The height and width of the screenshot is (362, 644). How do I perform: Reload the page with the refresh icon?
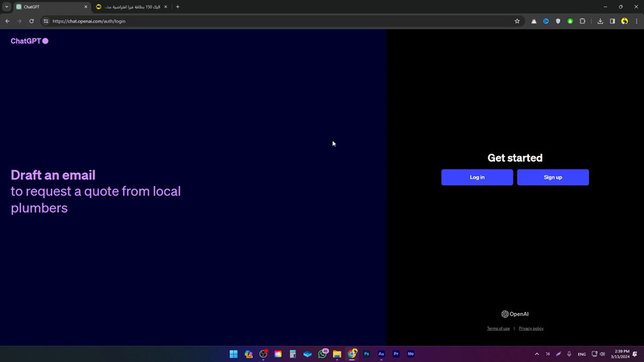tap(31, 21)
